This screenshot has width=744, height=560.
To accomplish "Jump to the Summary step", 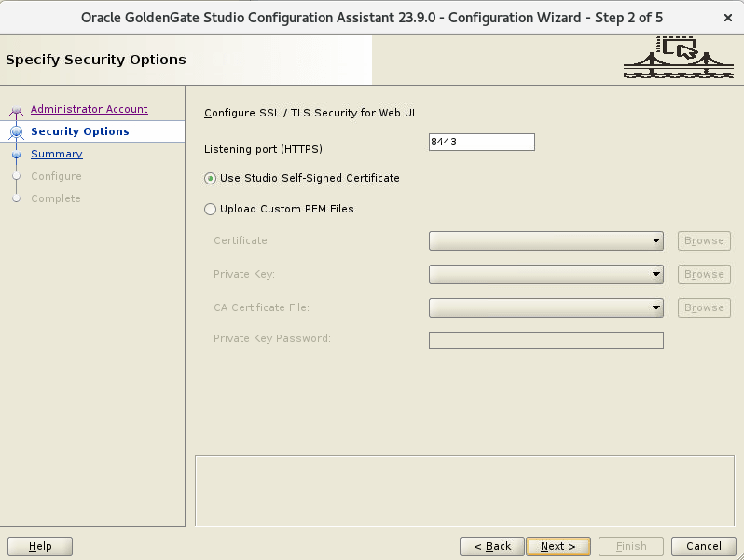I will pos(57,154).
